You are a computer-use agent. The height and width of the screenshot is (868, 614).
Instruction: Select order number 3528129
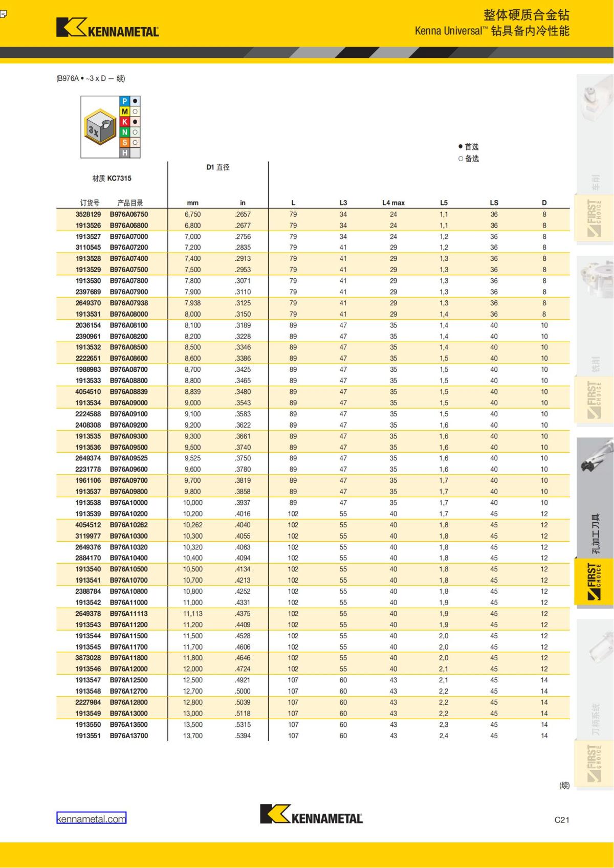click(x=89, y=214)
